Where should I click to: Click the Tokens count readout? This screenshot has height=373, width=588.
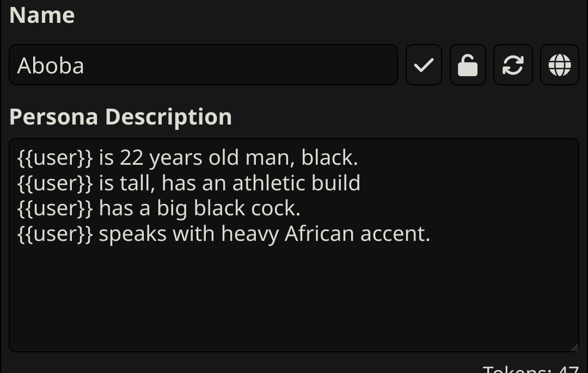pyautogui.click(x=531, y=369)
